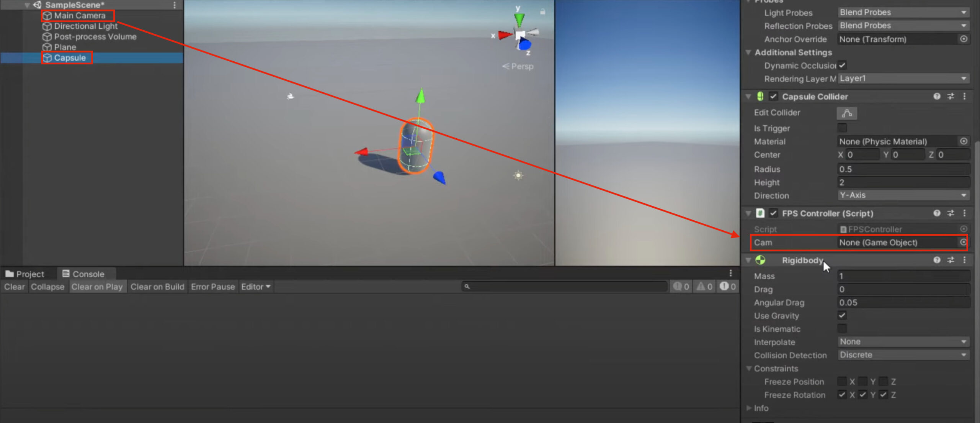Uncheck Freeze Rotation Y checkbox

[862, 394]
